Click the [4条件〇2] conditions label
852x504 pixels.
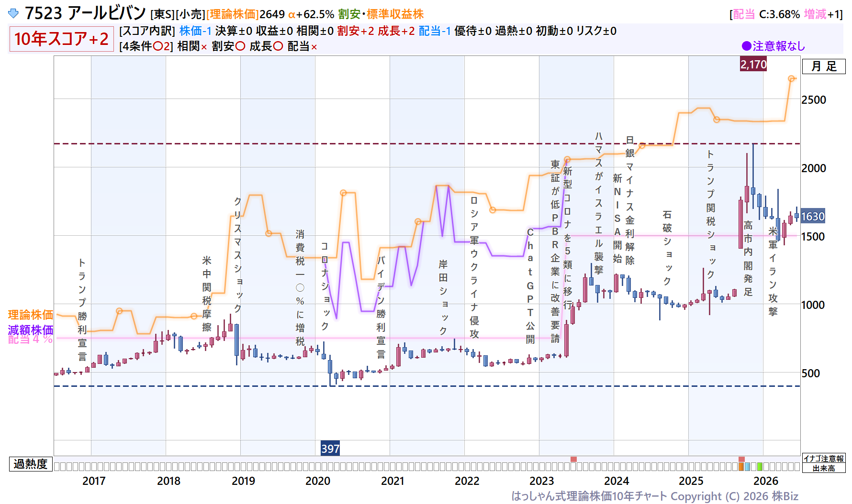point(146,46)
